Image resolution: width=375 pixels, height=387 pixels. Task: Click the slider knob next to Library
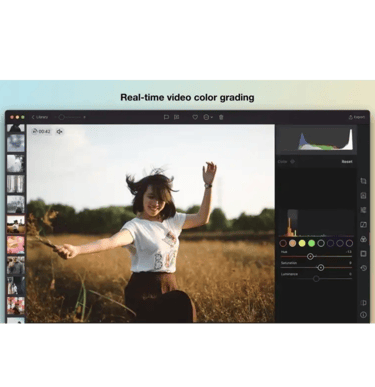[61, 117]
